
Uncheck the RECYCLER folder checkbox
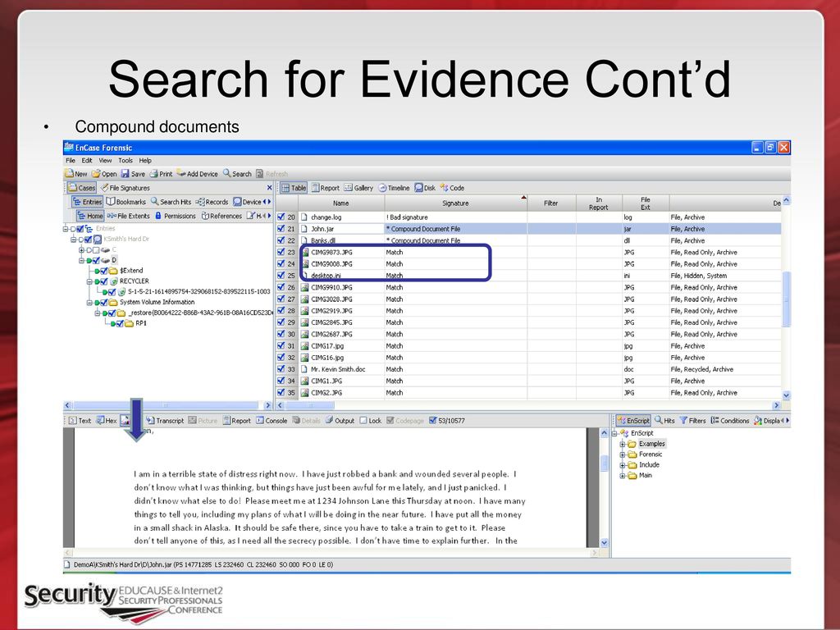pos(104,281)
